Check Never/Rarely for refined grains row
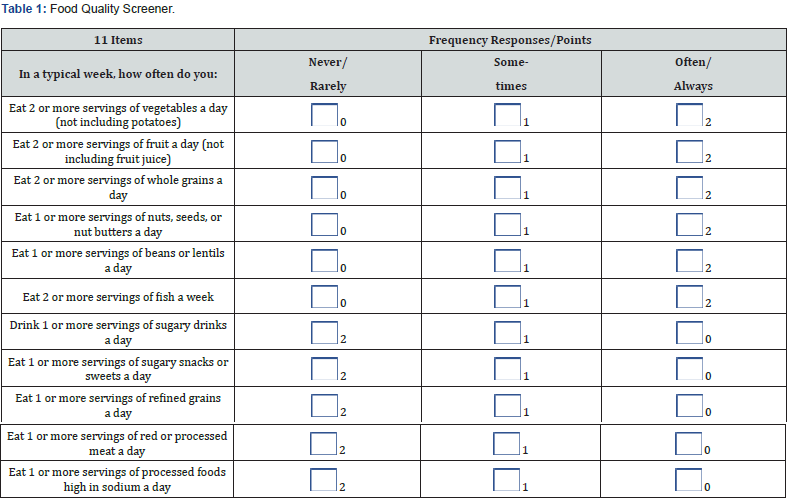 (324, 405)
